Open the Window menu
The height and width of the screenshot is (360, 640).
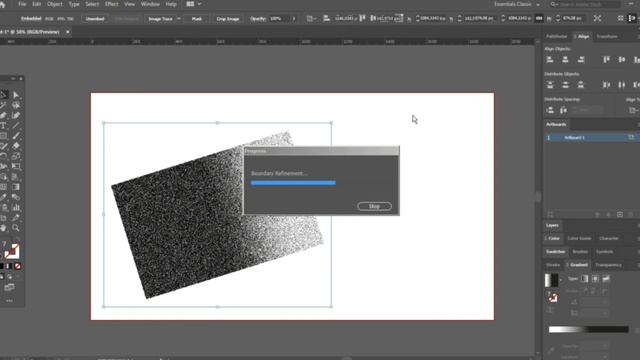click(x=150, y=4)
